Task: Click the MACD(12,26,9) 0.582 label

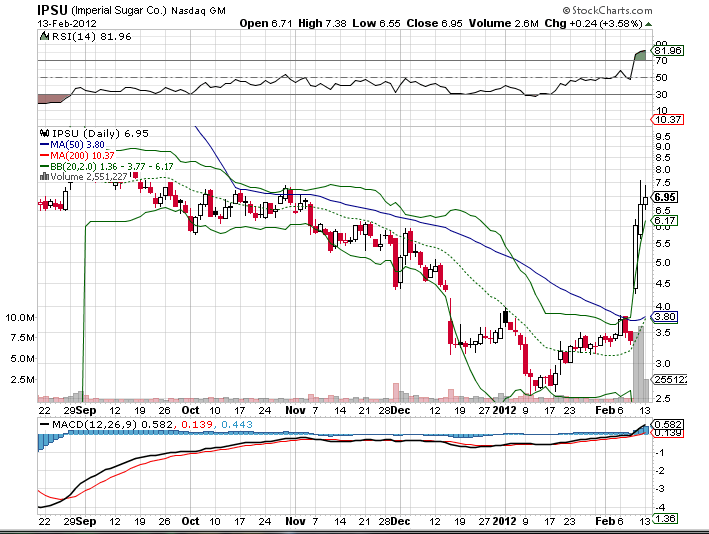Action: (x=112, y=425)
